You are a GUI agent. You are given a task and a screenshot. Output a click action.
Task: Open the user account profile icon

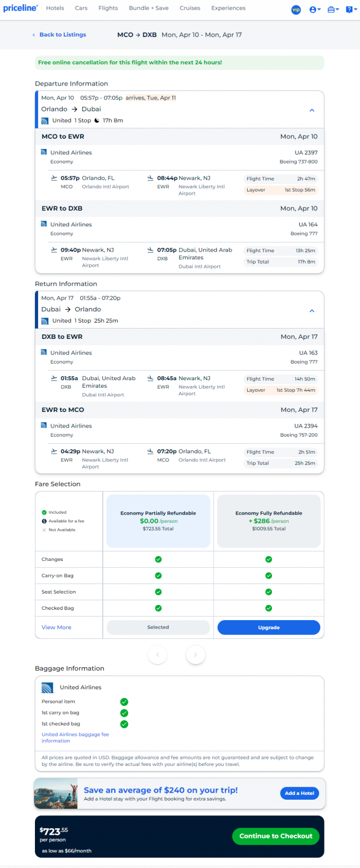315,9
